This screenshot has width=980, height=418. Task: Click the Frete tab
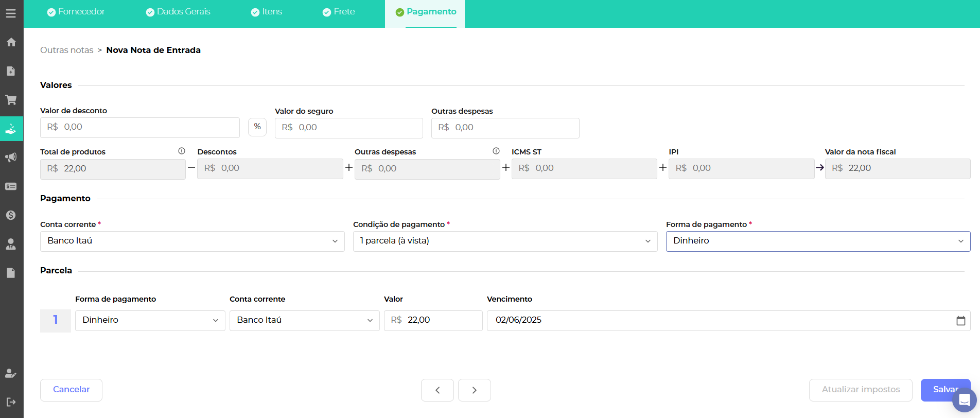339,12
